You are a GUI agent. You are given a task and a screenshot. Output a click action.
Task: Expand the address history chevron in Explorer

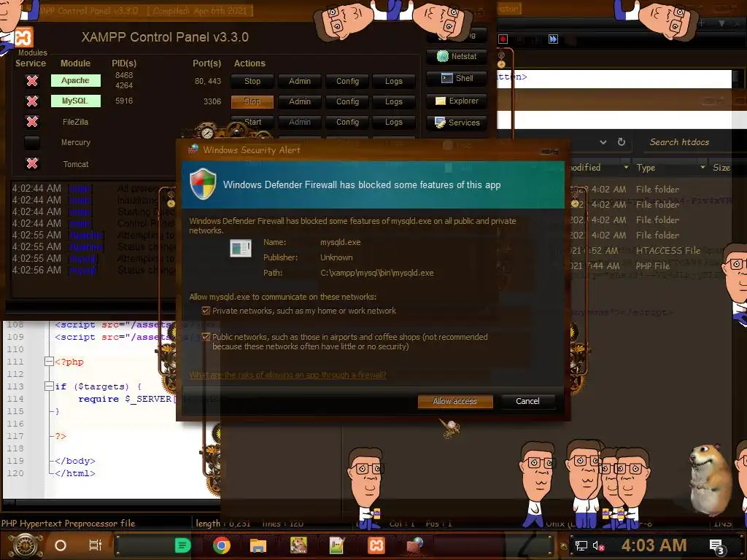coord(603,142)
